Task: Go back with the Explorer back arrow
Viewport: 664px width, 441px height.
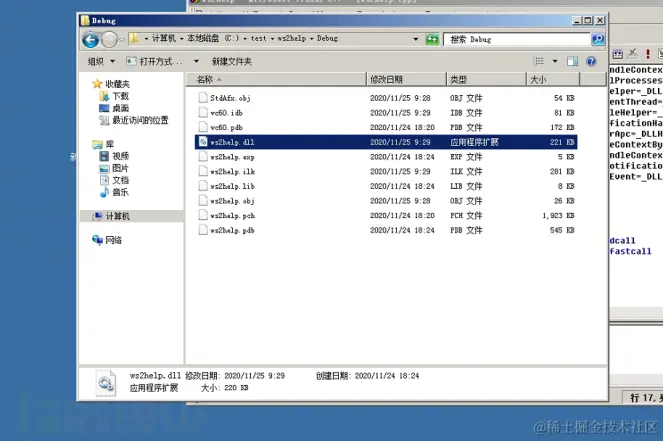Action: (x=90, y=40)
